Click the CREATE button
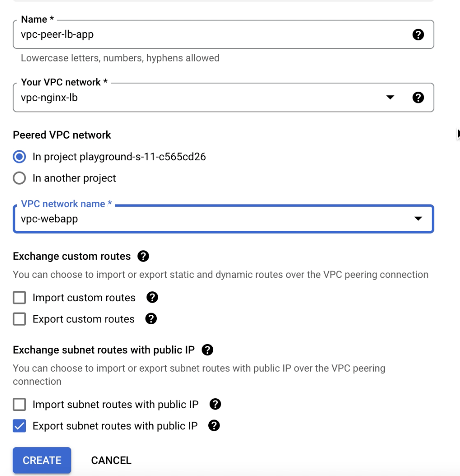Viewport: 460px width, 476px height. point(42,460)
